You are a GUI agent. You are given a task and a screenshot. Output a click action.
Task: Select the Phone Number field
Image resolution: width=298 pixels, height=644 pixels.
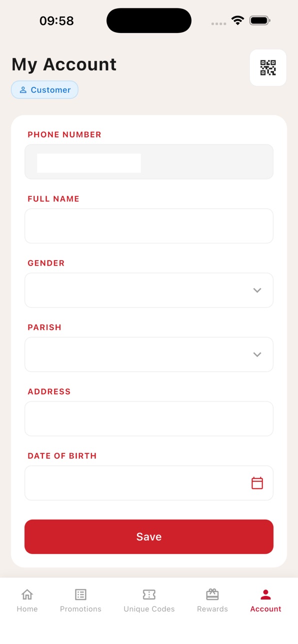click(x=149, y=162)
